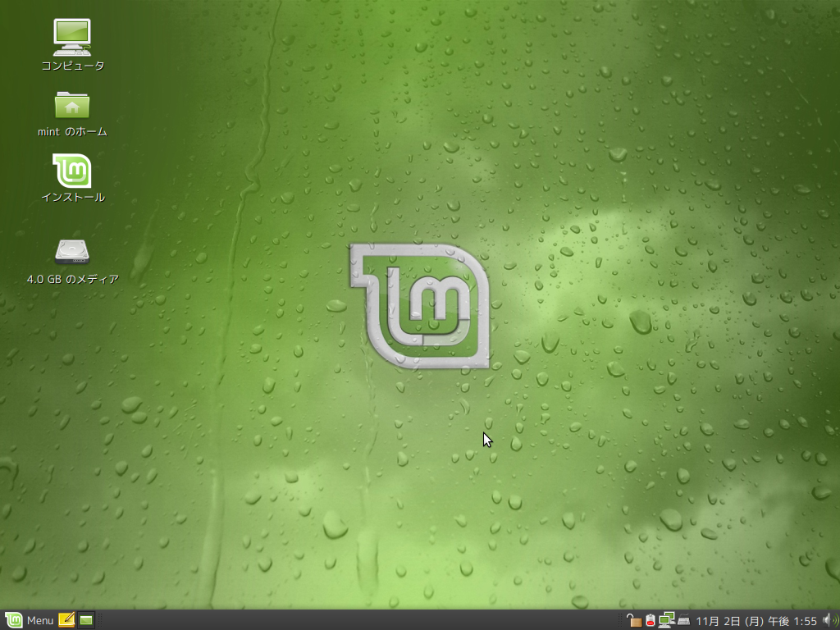Click the 4.0 GB のメディア text label

click(x=72, y=279)
